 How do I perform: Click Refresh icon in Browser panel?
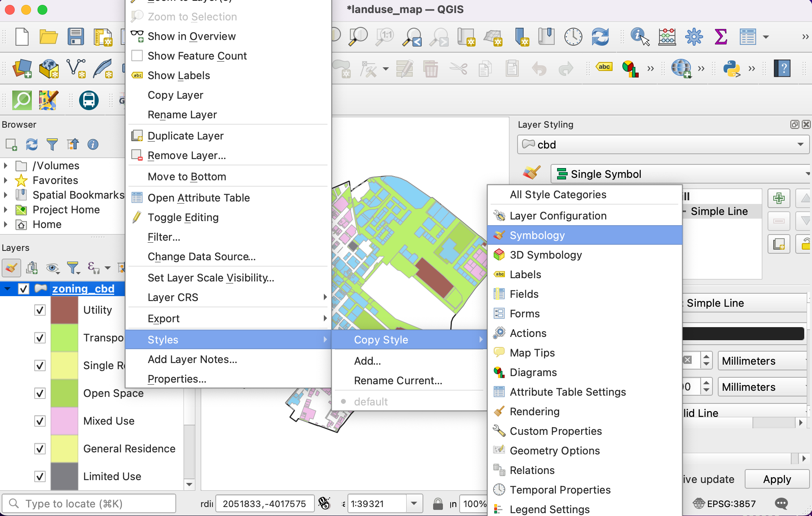(31, 144)
